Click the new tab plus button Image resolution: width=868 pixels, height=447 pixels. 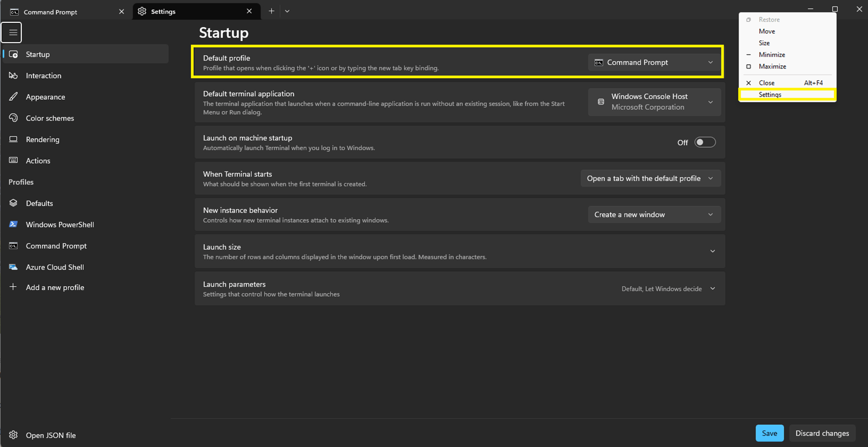271,11
